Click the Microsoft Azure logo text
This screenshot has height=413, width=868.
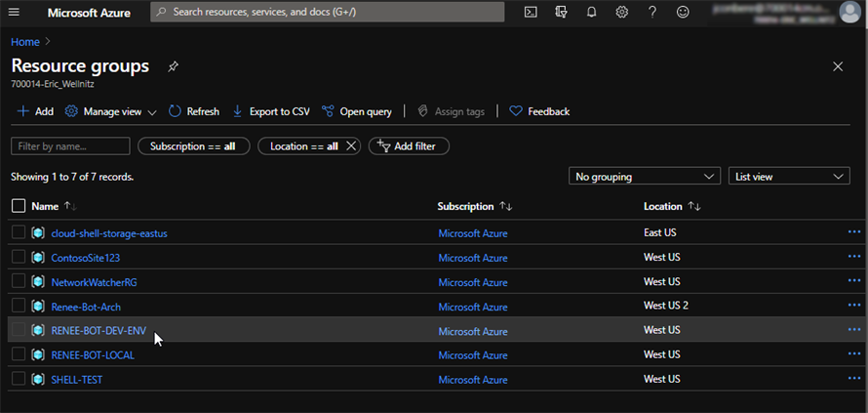89,12
